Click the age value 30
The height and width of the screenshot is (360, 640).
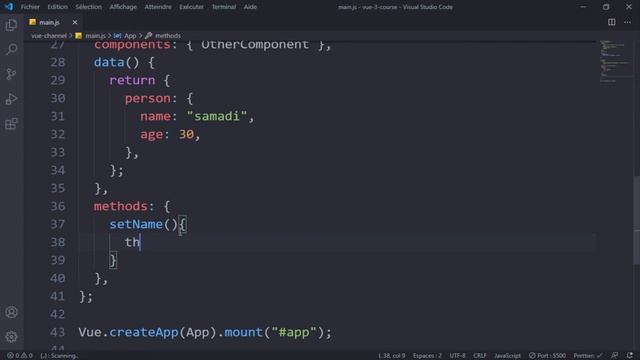[187, 134]
